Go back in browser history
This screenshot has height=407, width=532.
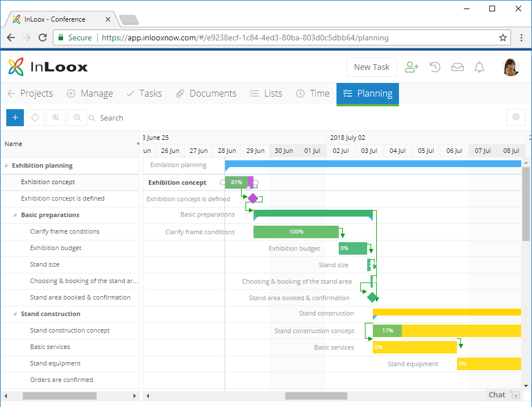coord(11,38)
